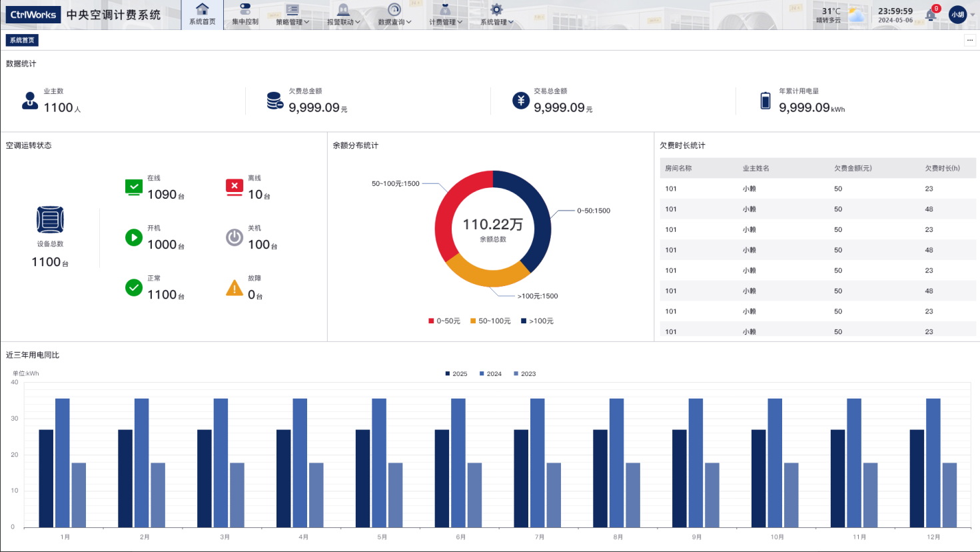Expand the 数据查询 dropdown menu
The width and height of the screenshot is (980, 552).
pyautogui.click(x=394, y=15)
